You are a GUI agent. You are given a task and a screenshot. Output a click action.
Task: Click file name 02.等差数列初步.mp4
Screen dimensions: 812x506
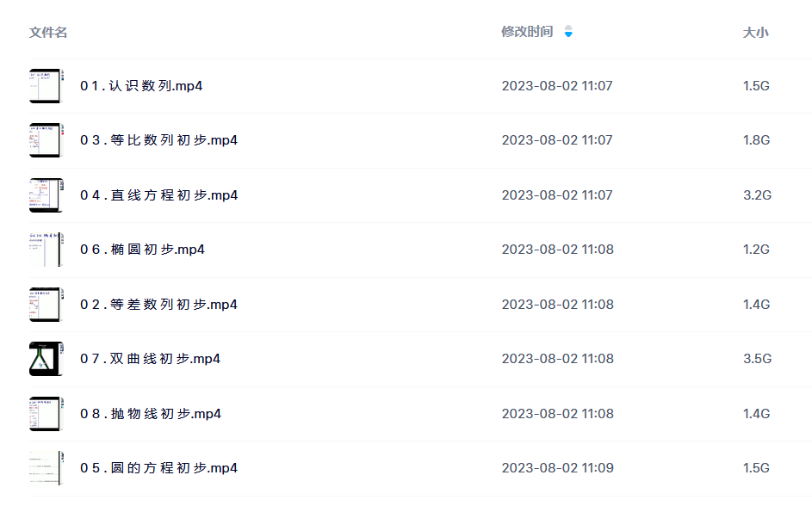click(x=158, y=305)
